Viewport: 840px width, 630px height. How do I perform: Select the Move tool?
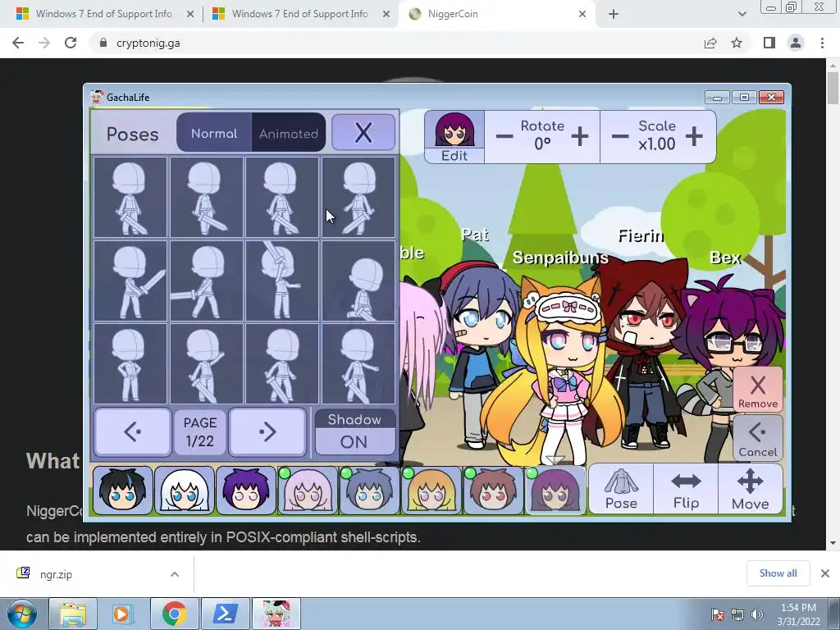(x=750, y=489)
